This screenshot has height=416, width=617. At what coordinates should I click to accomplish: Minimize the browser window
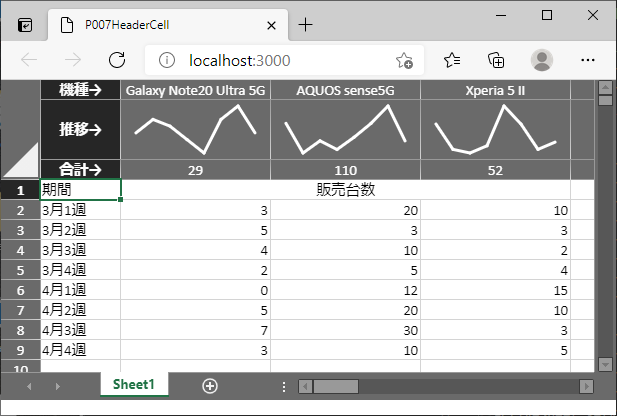click(501, 15)
